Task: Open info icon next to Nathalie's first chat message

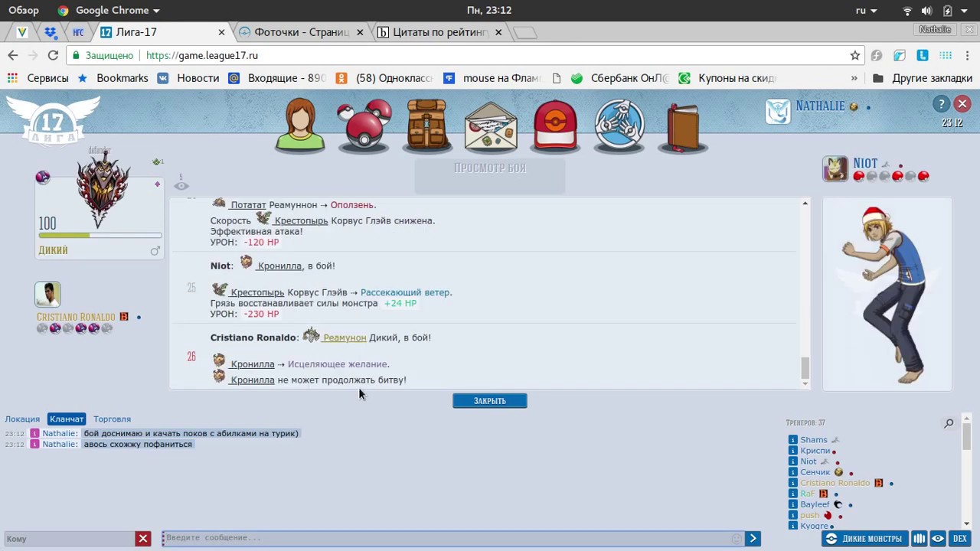Action: click(x=34, y=433)
